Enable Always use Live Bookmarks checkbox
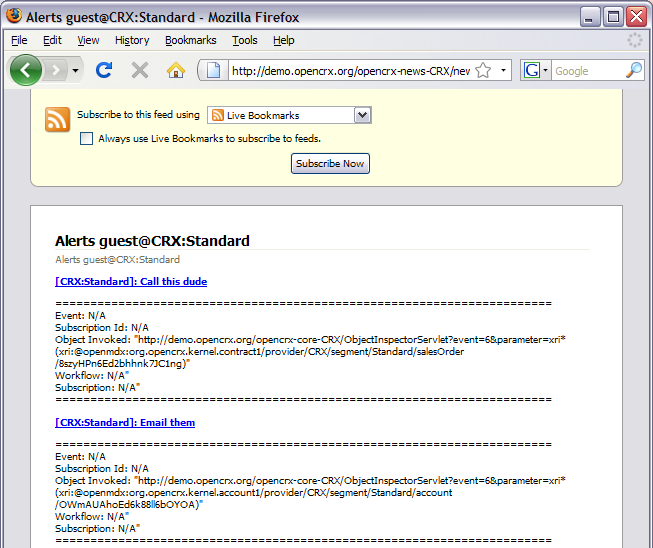 pos(86,139)
